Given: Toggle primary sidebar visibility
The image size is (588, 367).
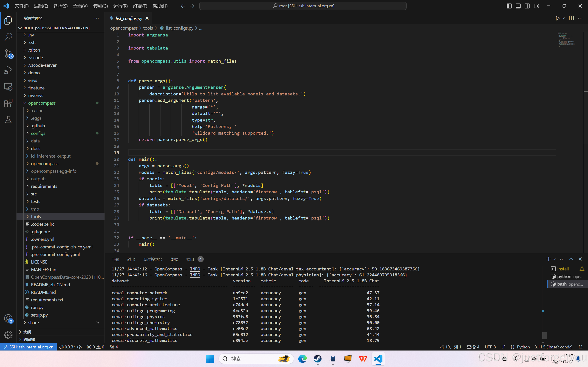Looking at the screenshot, I should (x=509, y=6).
